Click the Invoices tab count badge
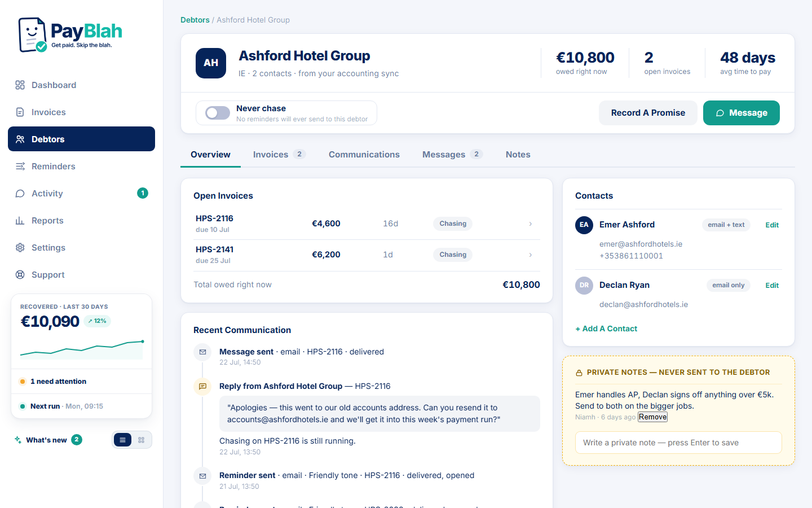 [299, 154]
